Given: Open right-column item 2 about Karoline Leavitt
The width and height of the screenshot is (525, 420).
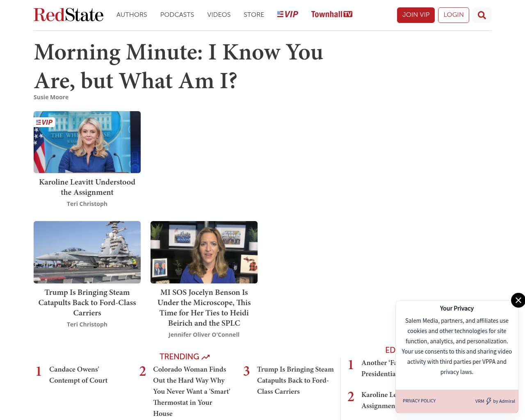Looking at the screenshot, I should point(378,400).
